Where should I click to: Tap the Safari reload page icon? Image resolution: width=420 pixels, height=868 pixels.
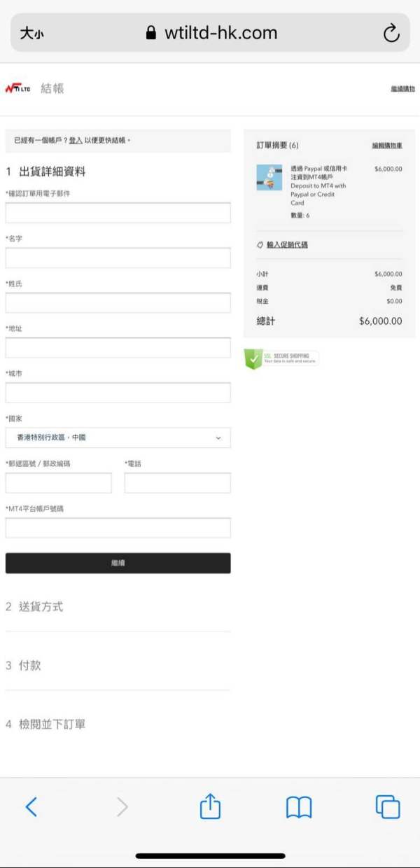(x=391, y=33)
